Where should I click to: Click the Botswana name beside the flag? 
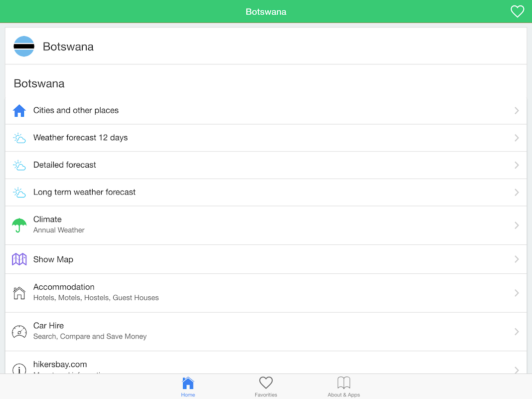(68, 46)
